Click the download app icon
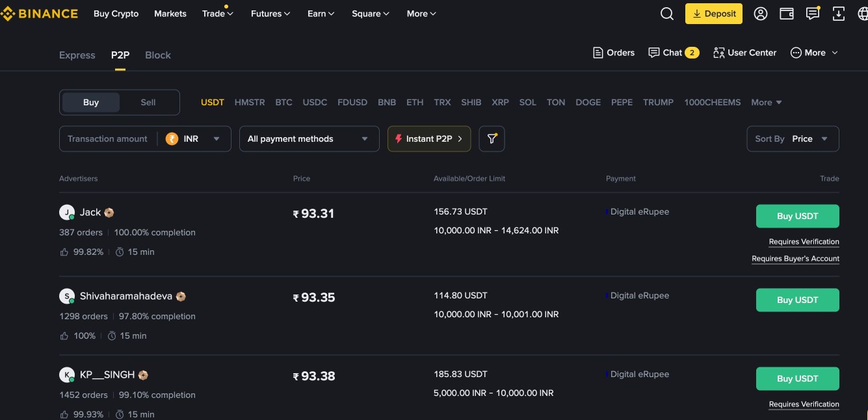868x420 pixels. 839,14
